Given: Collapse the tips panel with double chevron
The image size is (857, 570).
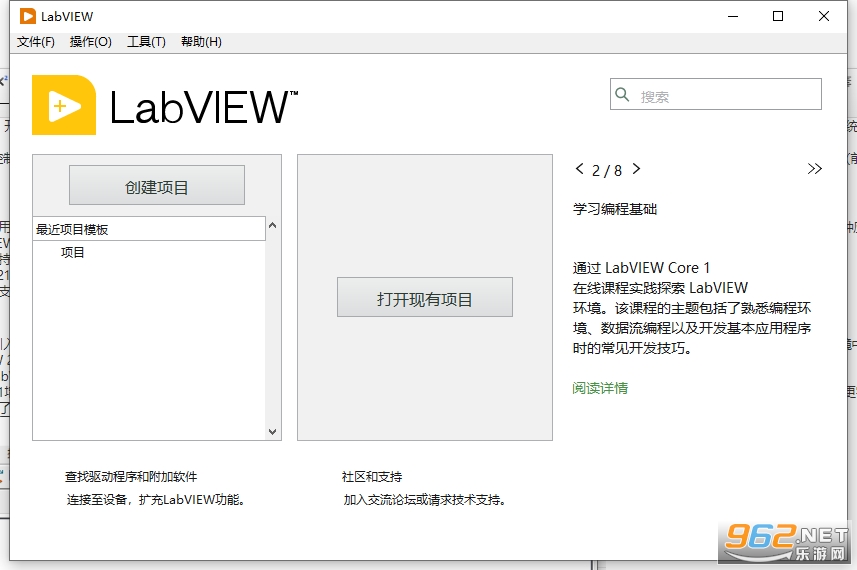Looking at the screenshot, I should [814, 169].
